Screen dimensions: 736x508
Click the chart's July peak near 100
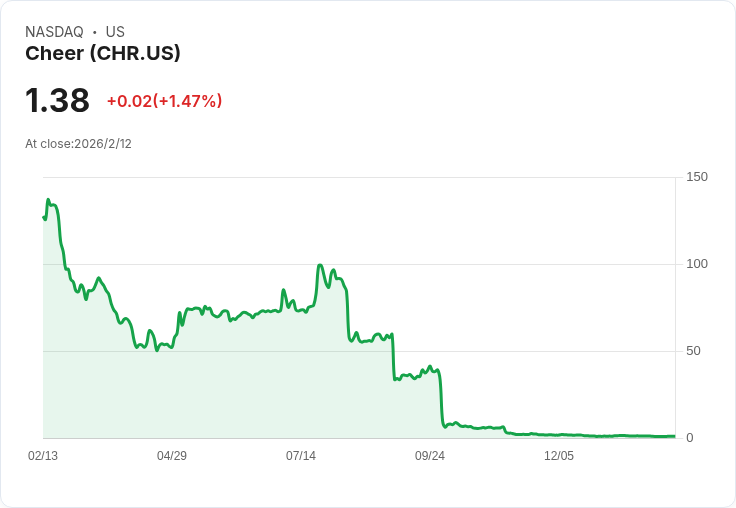point(320,265)
